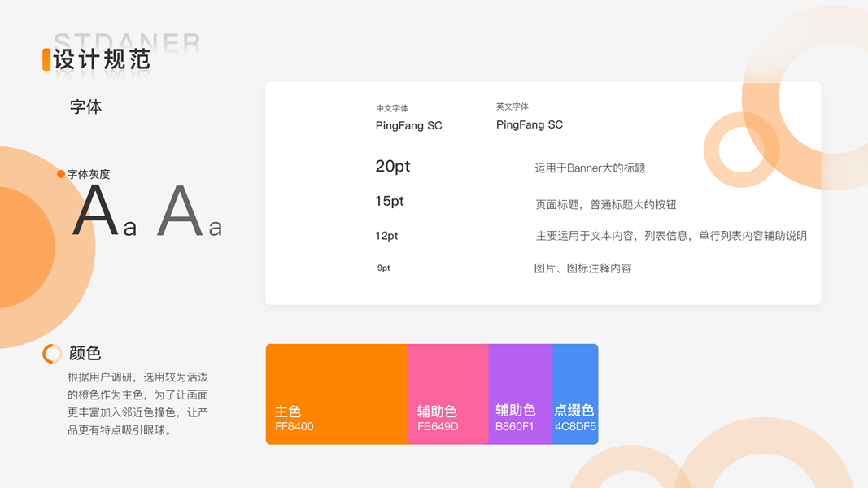Click the 20pt font size entry
868x488 pixels.
(x=392, y=167)
